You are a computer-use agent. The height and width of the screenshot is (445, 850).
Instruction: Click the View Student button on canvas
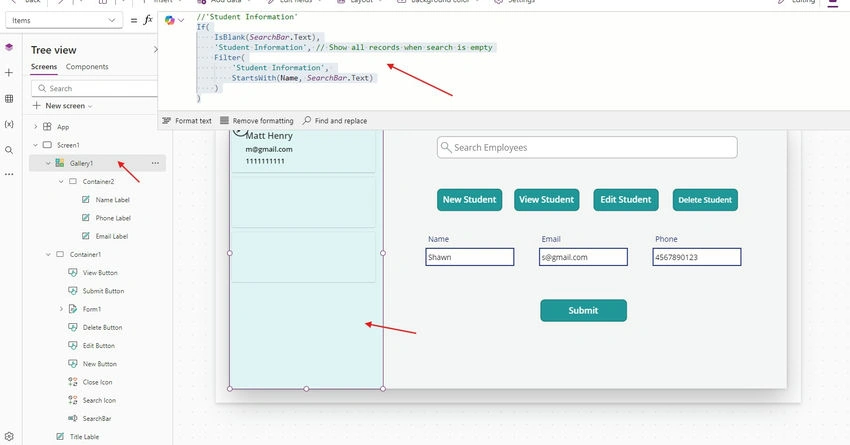click(546, 199)
